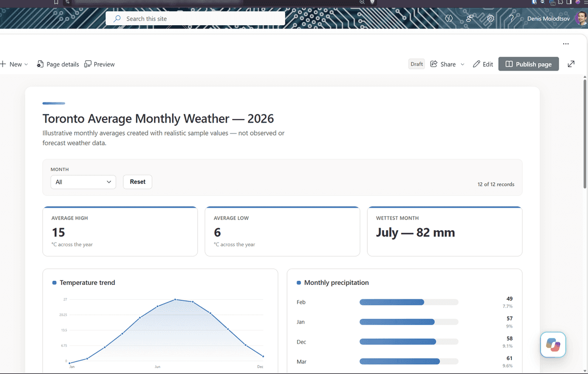Screen dimensions: 588x374
Task: Open the browser hamburger menu
Action: point(586,2)
